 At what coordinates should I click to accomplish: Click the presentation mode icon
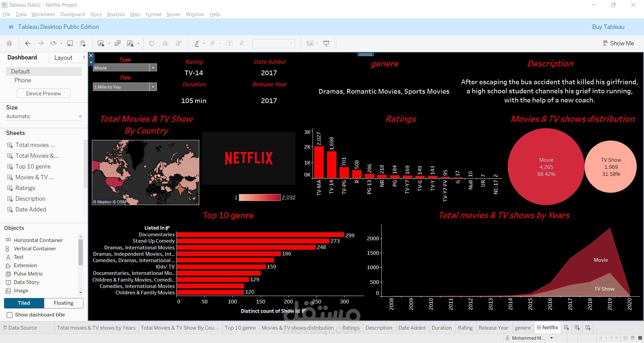tap(326, 43)
